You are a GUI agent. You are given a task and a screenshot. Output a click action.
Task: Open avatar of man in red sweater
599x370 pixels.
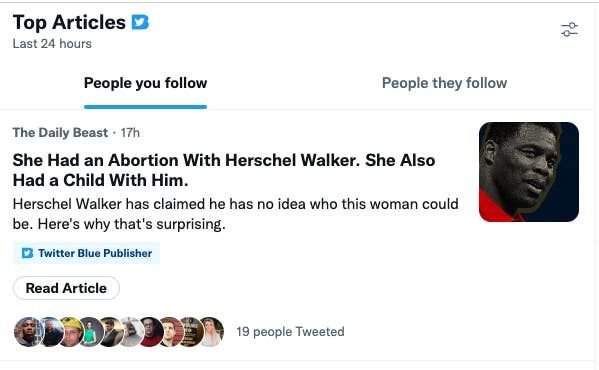151,331
